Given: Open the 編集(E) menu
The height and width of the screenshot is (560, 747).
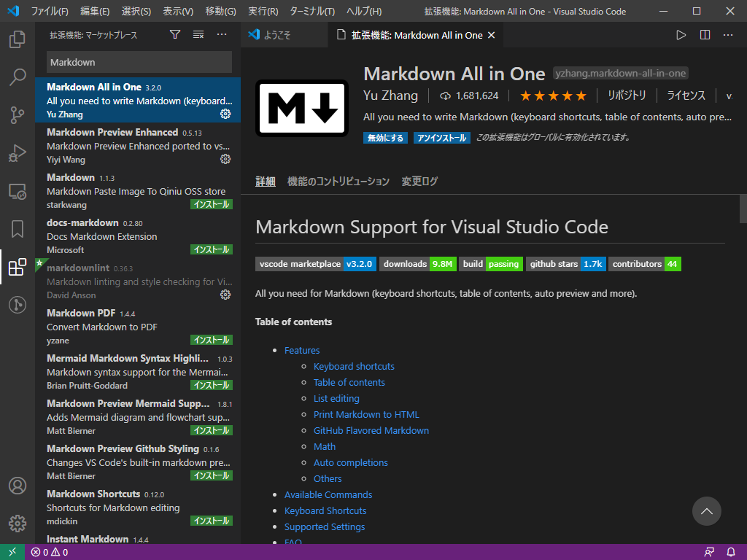Looking at the screenshot, I should (95, 12).
